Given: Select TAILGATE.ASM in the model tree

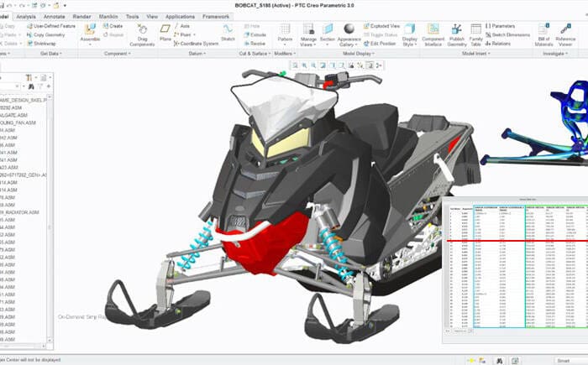Looking at the screenshot, I should (14, 115).
